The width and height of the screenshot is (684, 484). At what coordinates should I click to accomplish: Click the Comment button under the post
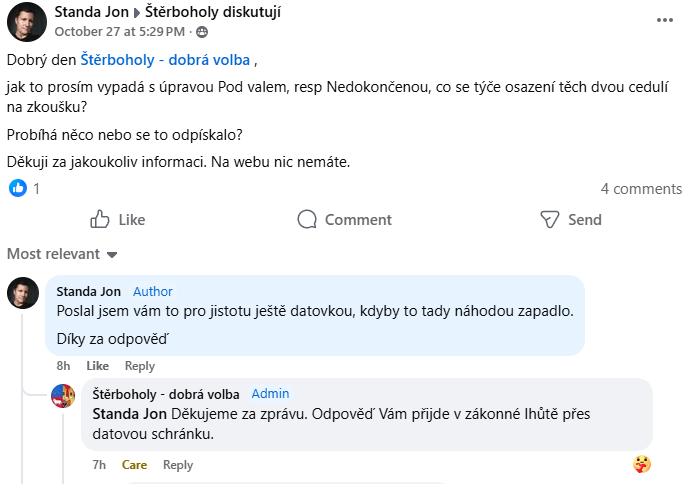tap(344, 220)
